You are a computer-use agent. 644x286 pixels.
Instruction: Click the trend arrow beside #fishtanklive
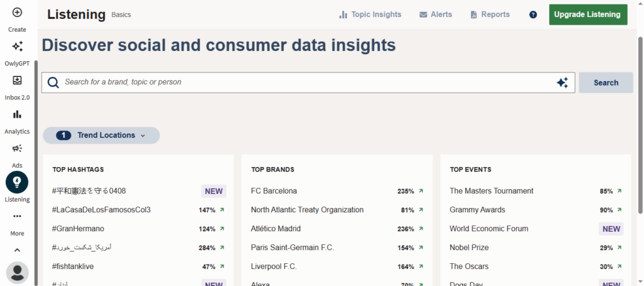[x=222, y=266]
